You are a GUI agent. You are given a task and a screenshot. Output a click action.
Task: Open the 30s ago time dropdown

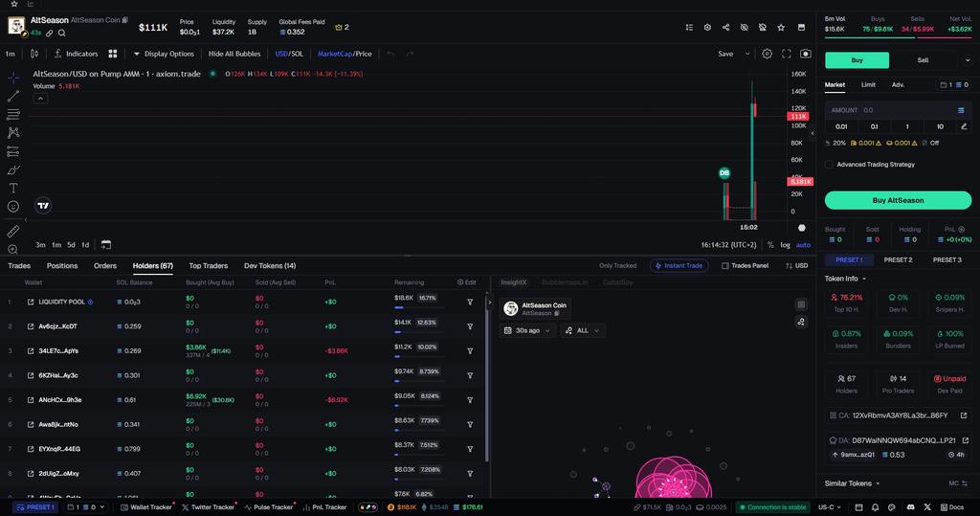point(527,330)
